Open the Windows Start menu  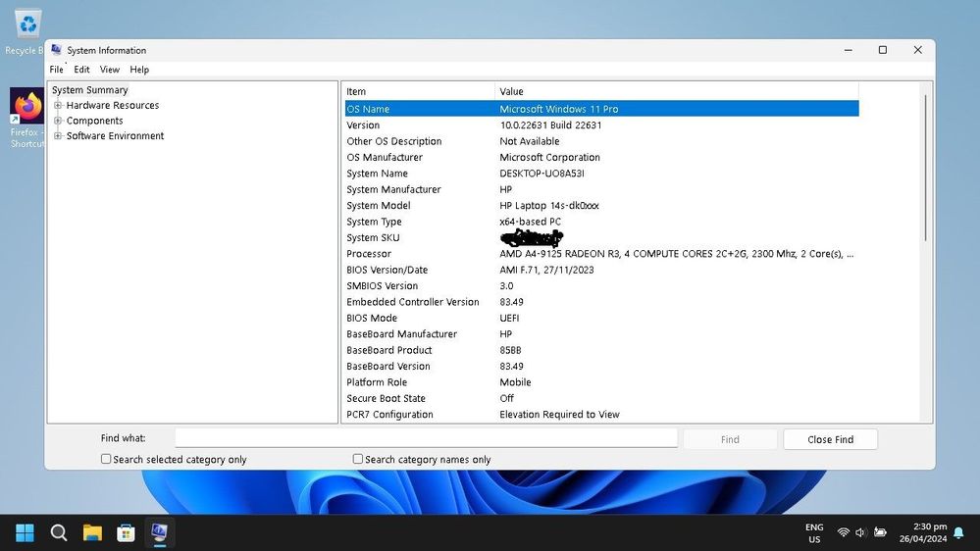point(25,533)
